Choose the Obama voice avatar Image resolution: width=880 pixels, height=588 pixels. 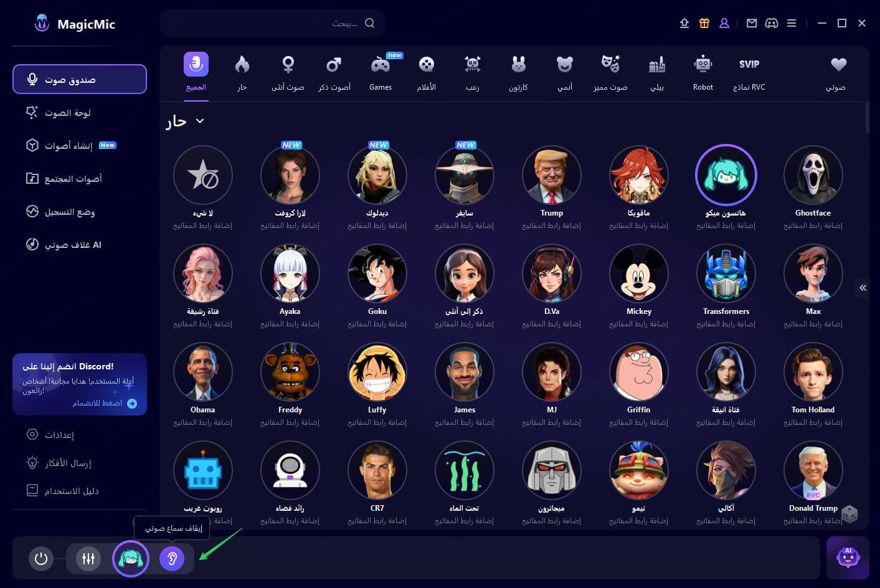[x=203, y=372]
